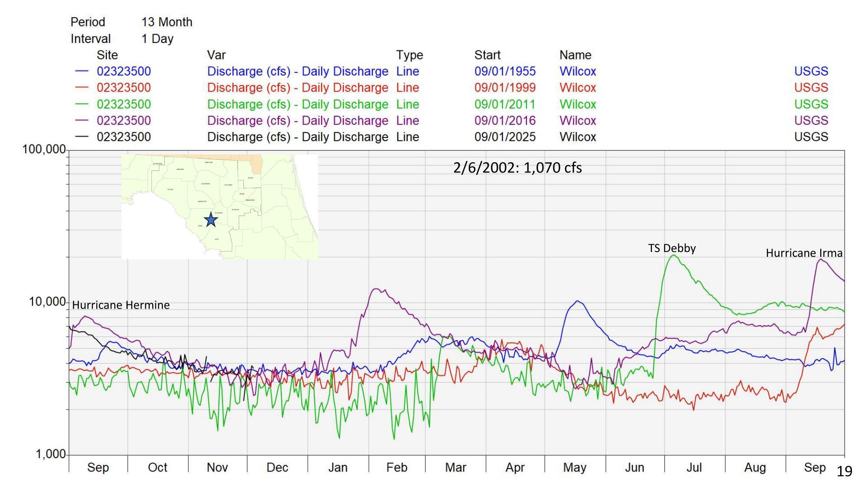This screenshot has height=488, width=868.
Task: Click the 10,000 y-axis tick label
Action: point(47,301)
